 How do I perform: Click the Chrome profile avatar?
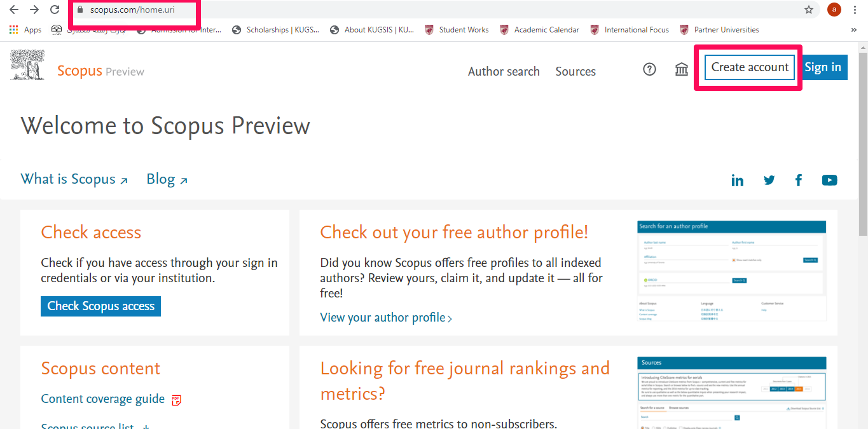(x=834, y=10)
